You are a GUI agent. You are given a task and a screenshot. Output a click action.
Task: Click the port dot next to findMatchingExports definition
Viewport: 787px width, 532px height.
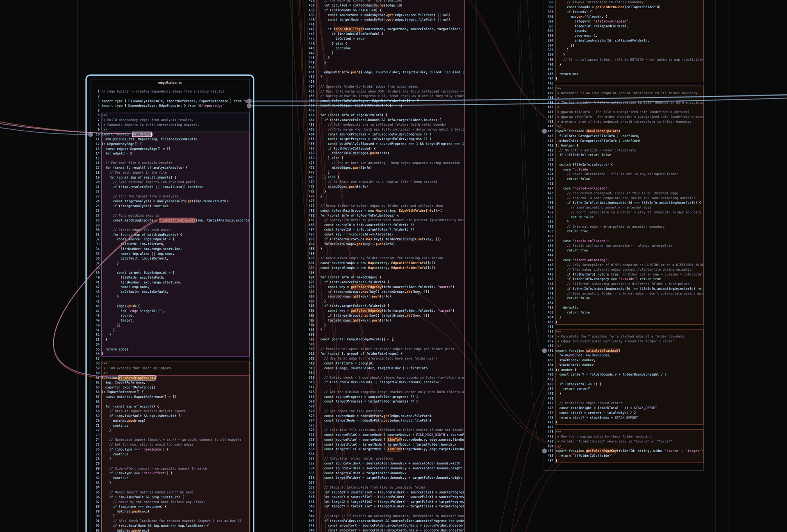click(x=91, y=377)
